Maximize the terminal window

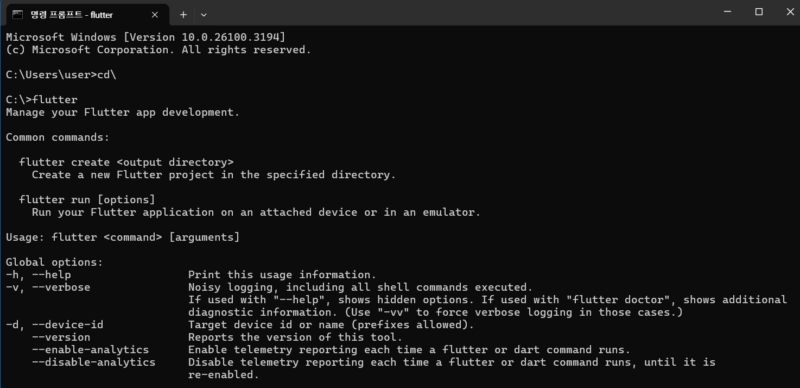(x=759, y=12)
